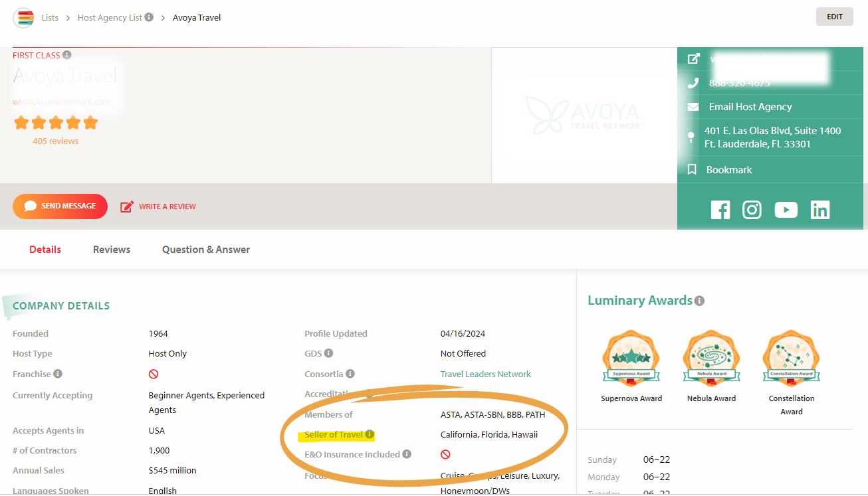Image resolution: width=868 pixels, height=496 pixels.
Task: Click the '1964' founded value
Action: pyautogui.click(x=159, y=333)
